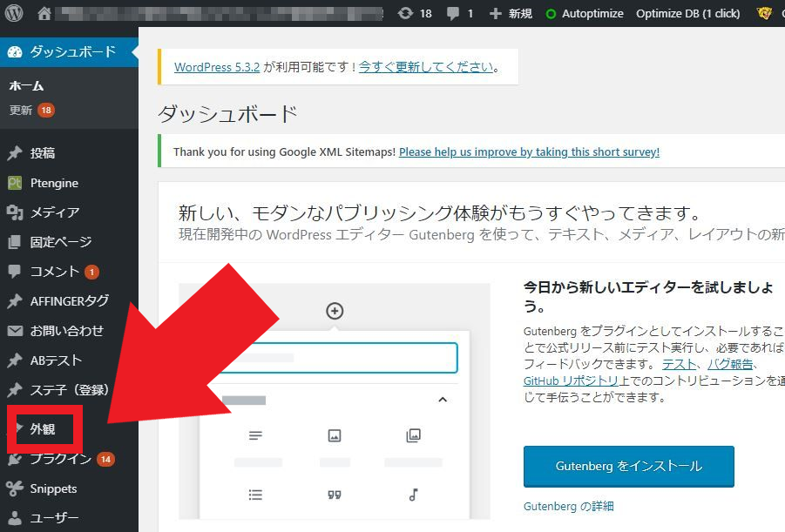Viewport: 785px width, 532px height.
Task: Click the Gutenberg をインストール button
Action: coord(629,466)
